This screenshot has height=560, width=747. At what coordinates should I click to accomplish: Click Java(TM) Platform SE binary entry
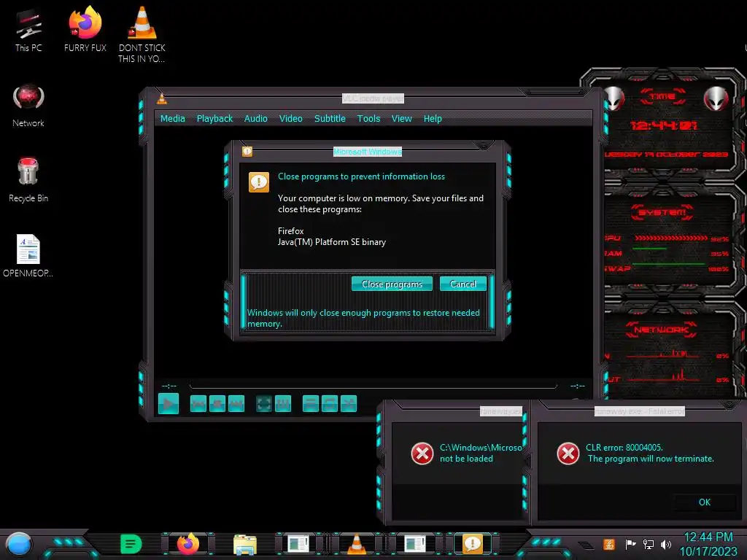(332, 242)
